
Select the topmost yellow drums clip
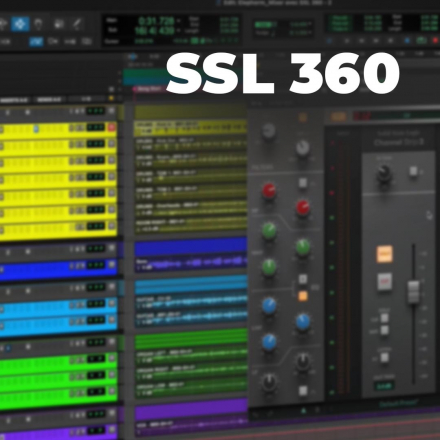coord(191,128)
